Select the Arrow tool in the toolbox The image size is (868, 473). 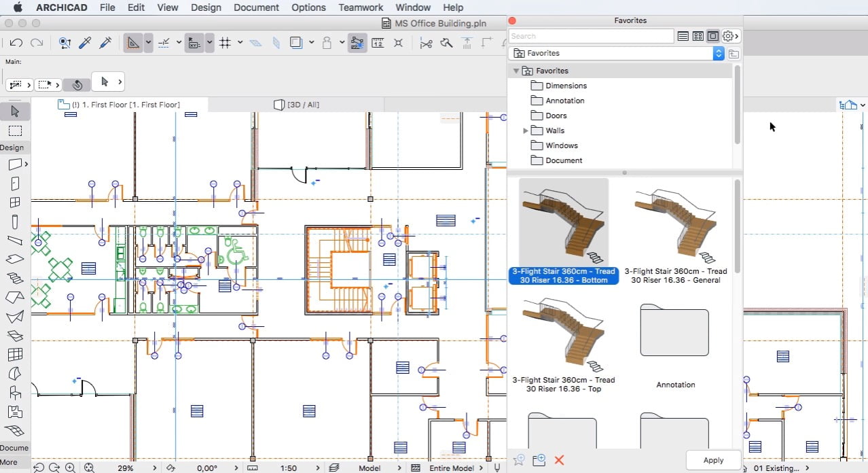coord(15,111)
